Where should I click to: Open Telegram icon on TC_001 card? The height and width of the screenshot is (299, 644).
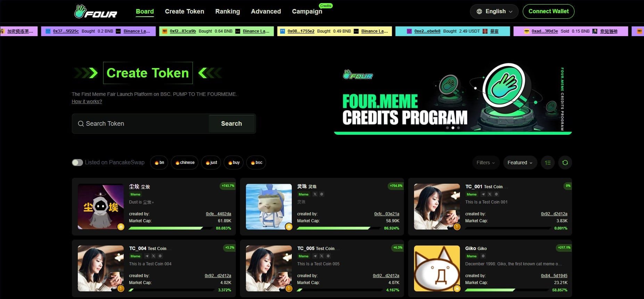coord(483,194)
